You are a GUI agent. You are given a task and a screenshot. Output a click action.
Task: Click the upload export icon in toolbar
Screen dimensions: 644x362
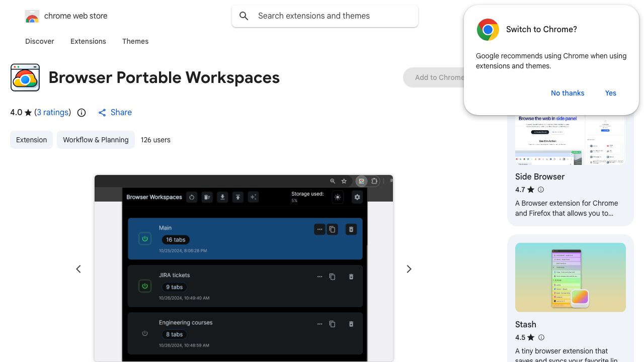(238, 197)
